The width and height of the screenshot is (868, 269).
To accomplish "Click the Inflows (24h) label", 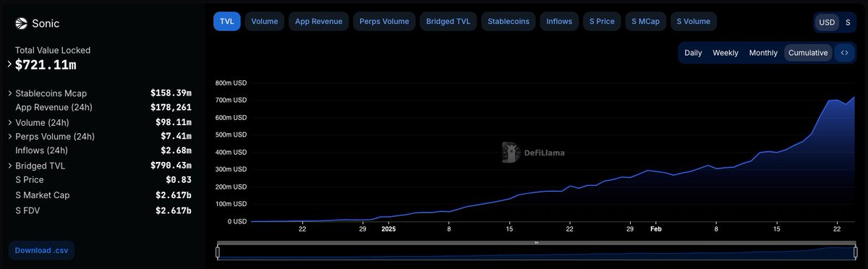I will [41, 150].
